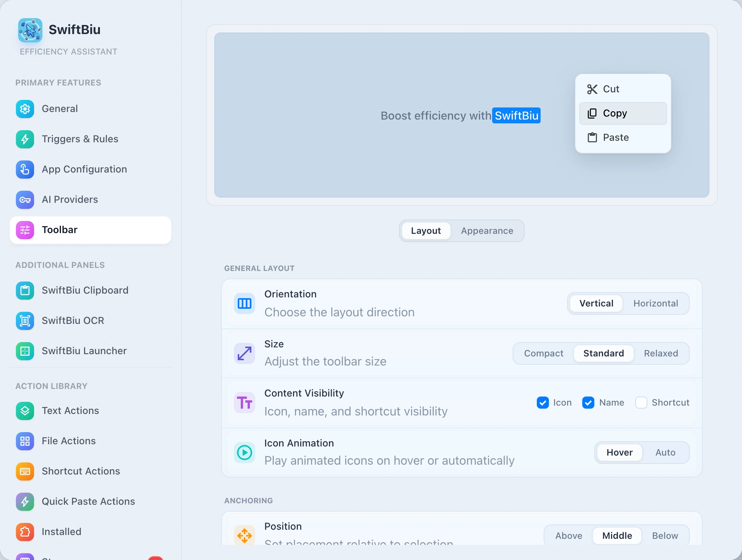Click the Orientation columns icon

tap(245, 303)
